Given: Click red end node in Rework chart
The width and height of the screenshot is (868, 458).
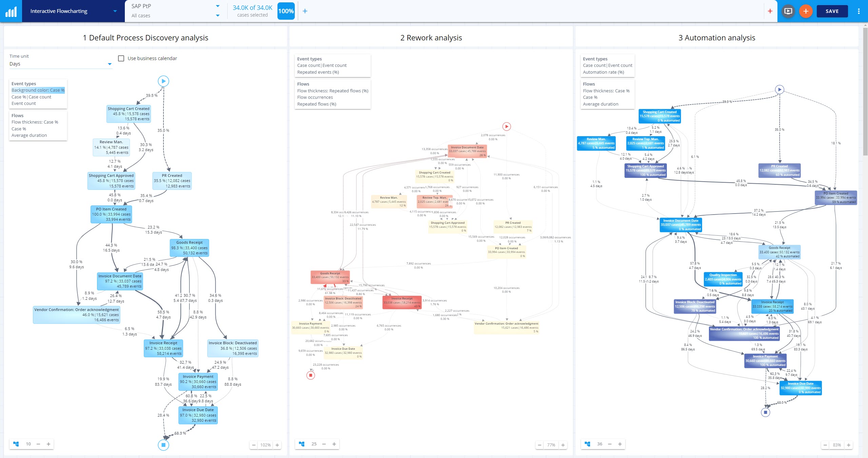Looking at the screenshot, I should pos(311,375).
